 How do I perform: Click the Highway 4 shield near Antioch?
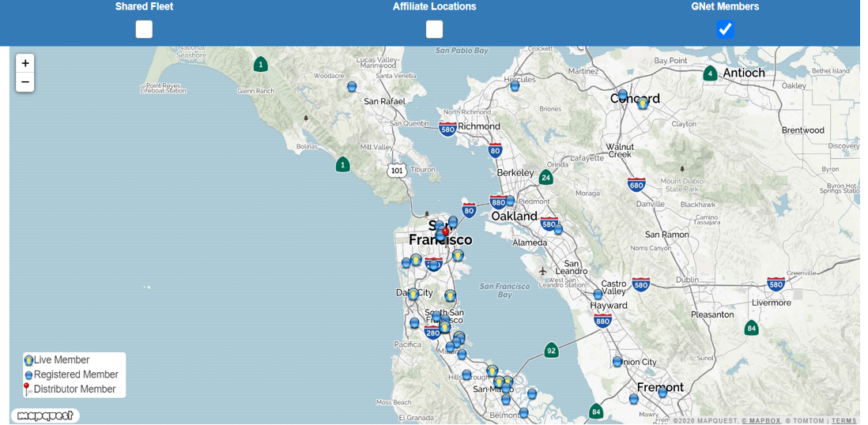coord(710,73)
